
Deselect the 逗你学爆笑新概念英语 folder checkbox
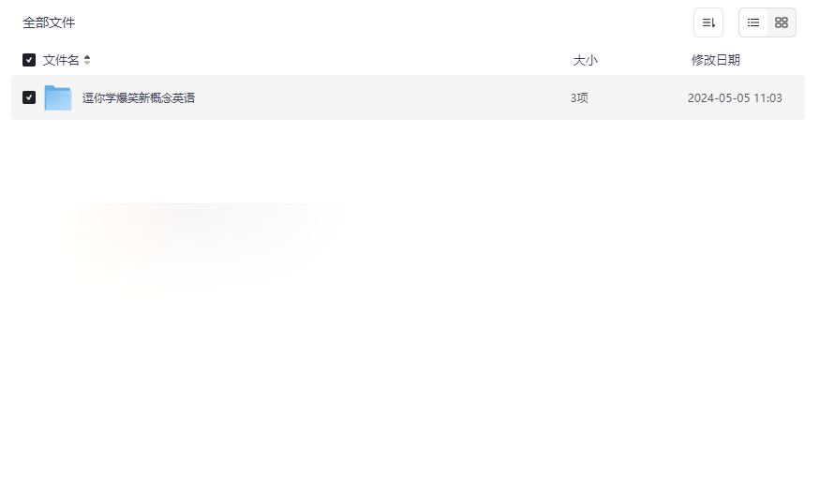tap(29, 97)
